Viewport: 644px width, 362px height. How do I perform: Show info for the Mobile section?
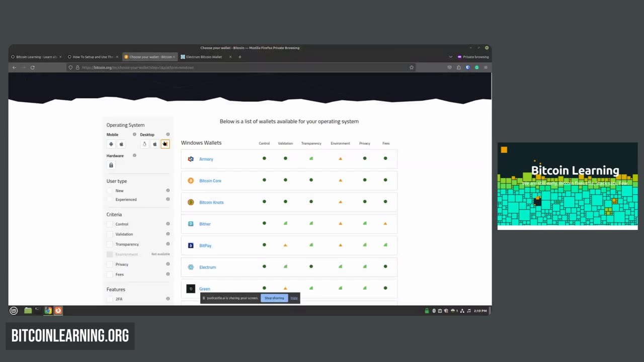pos(134,135)
